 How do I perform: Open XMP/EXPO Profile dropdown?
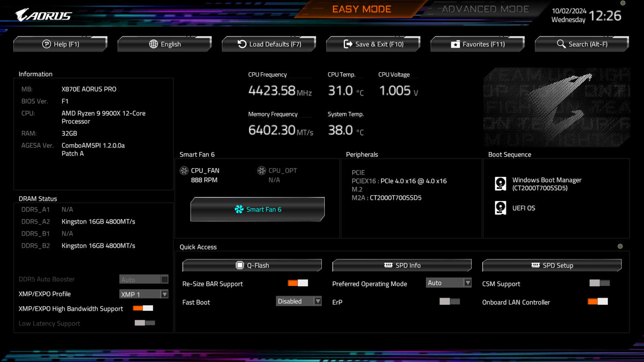coord(144,294)
